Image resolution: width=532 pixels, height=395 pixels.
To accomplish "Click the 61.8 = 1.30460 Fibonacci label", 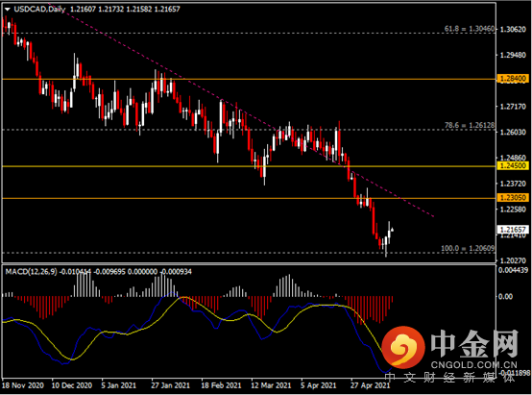I will (470, 29).
